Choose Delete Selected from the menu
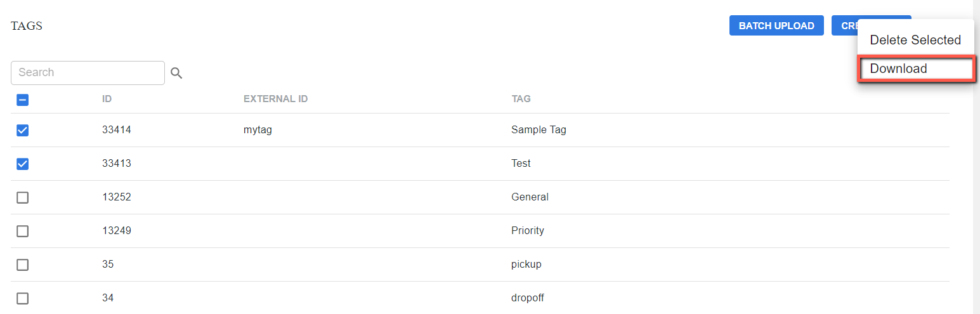The width and height of the screenshot is (980, 314). point(915,40)
